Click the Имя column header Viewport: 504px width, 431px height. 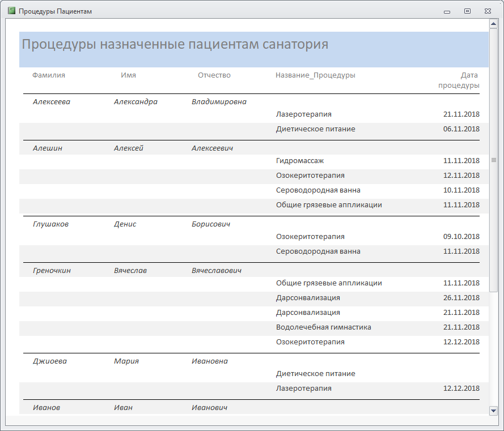(128, 75)
